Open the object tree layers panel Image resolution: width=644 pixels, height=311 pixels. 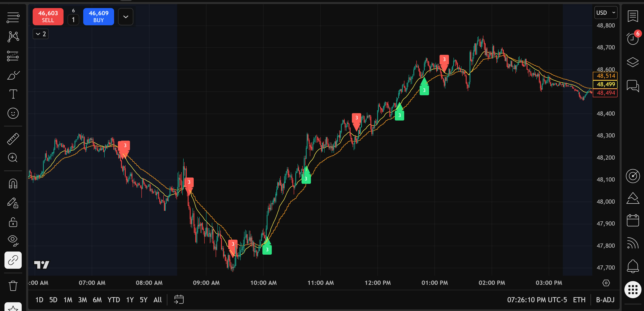(x=632, y=62)
